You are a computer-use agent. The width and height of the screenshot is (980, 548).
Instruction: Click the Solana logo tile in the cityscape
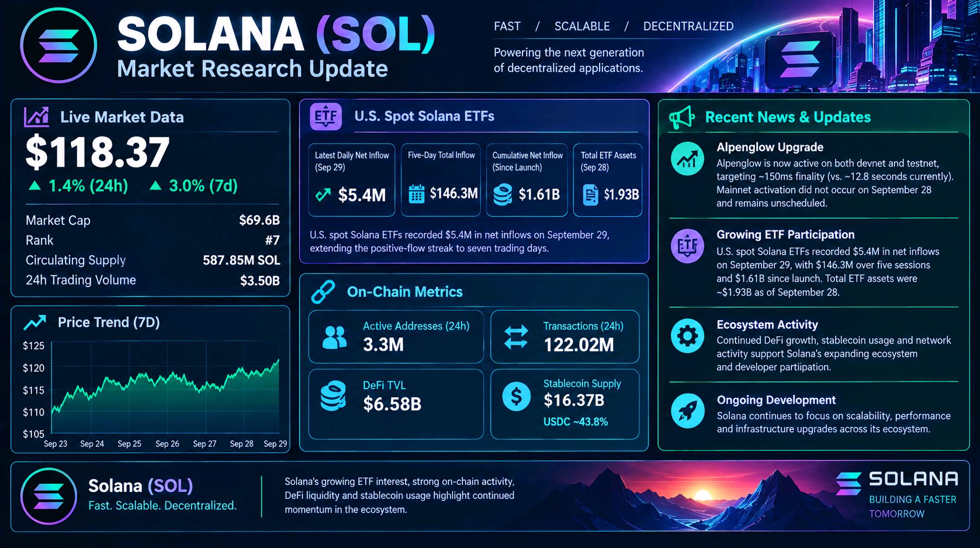800,60
